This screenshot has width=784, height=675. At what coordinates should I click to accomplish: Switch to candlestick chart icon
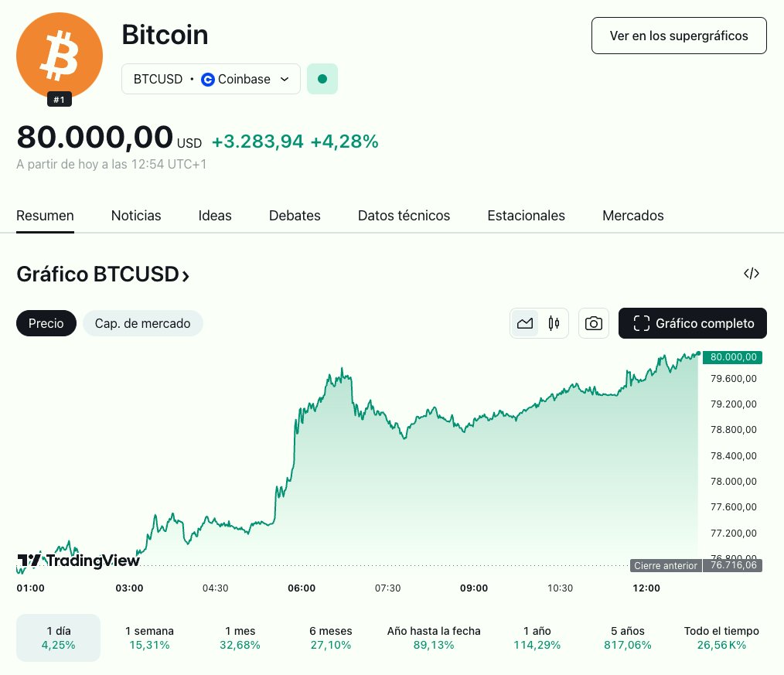pyautogui.click(x=554, y=323)
